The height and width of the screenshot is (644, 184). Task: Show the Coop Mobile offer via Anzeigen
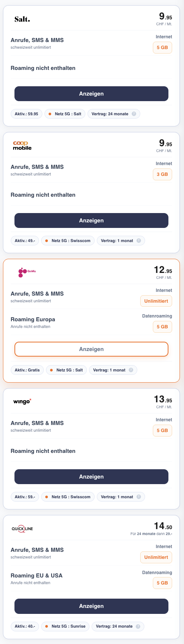tap(91, 220)
